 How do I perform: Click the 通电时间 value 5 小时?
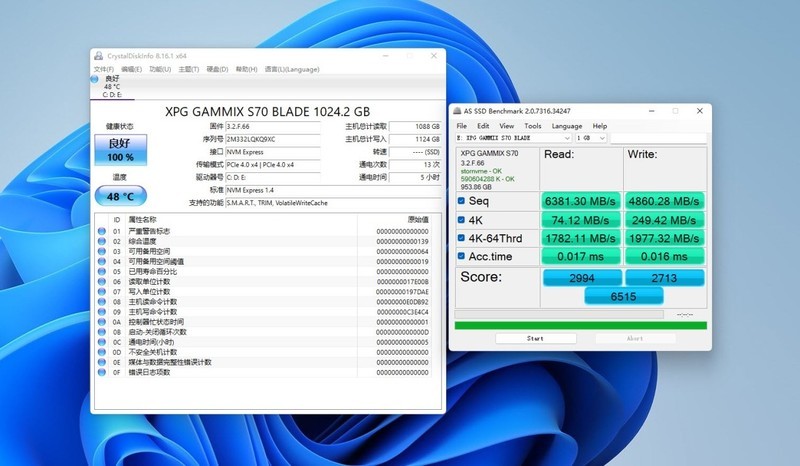pyautogui.click(x=415, y=178)
